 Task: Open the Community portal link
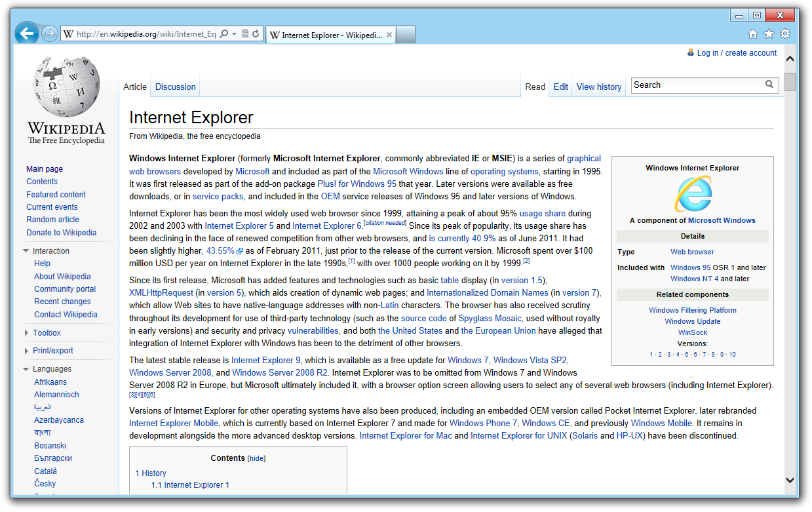(65, 289)
